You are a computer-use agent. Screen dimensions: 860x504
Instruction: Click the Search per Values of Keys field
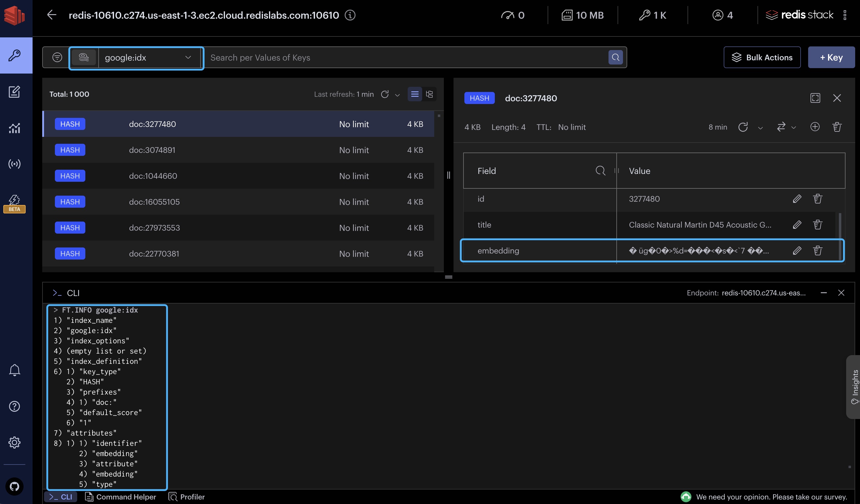click(x=406, y=57)
